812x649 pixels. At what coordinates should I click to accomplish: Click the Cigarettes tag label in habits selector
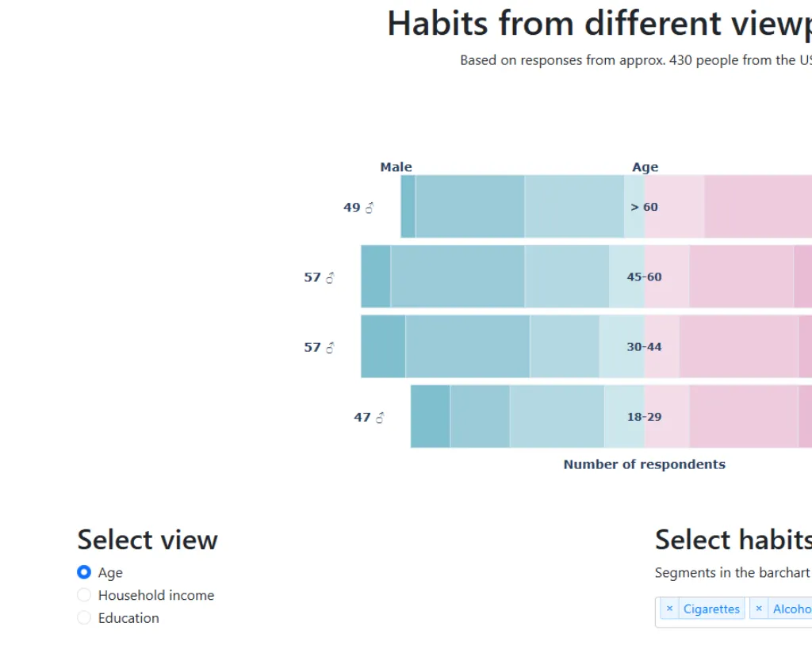tap(711, 609)
